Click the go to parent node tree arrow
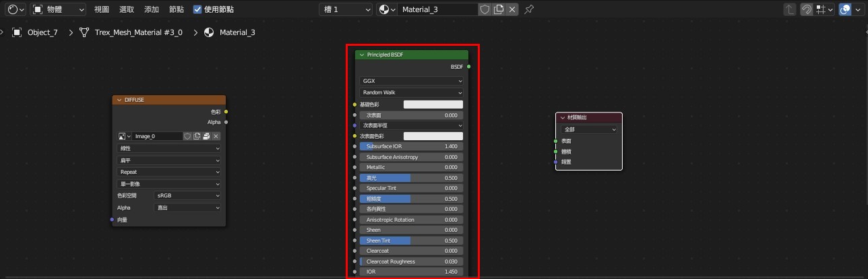The height and width of the screenshot is (279, 868). click(x=789, y=9)
